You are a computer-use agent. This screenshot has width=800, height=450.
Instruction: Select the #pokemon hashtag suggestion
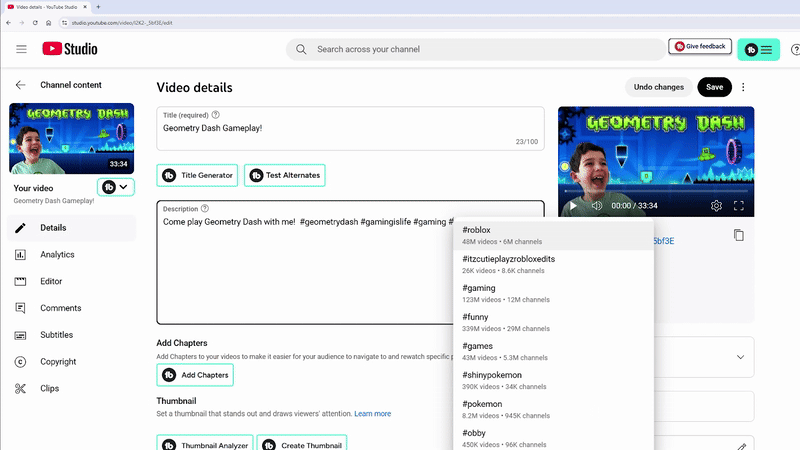553,410
